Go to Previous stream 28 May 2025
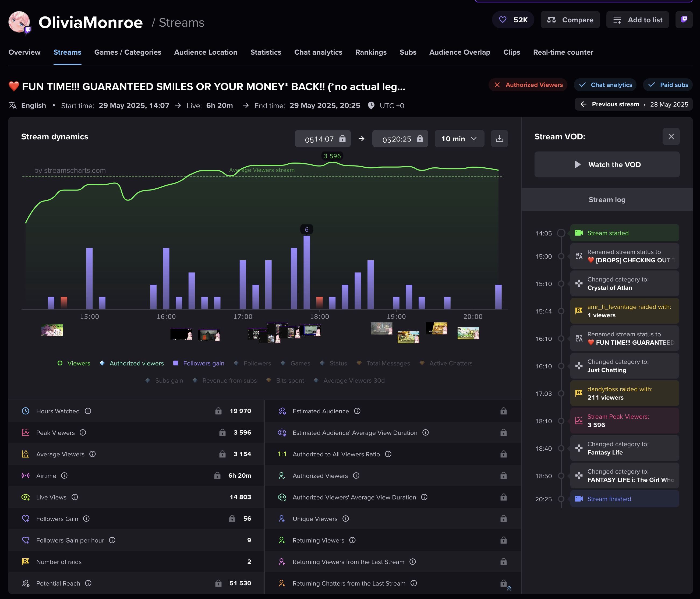Image resolution: width=700 pixels, height=599 pixels. [634, 104]
